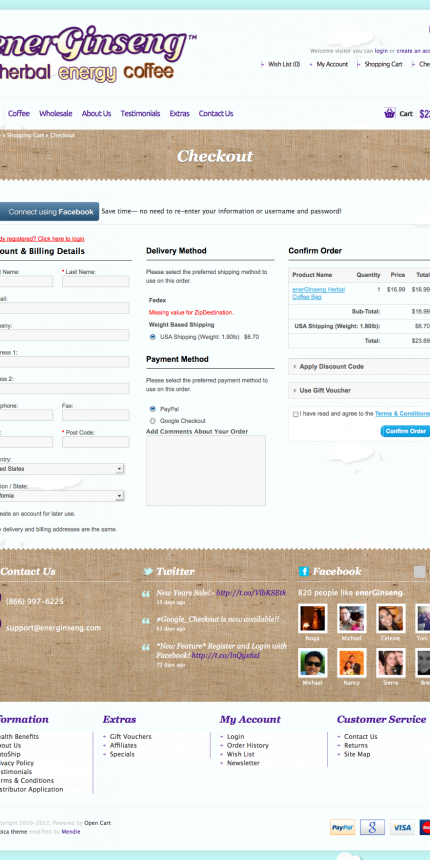This screenshot has height=860, width=430.
Task: Click the Facebook logo icon in footer
Action: [304, 572]
